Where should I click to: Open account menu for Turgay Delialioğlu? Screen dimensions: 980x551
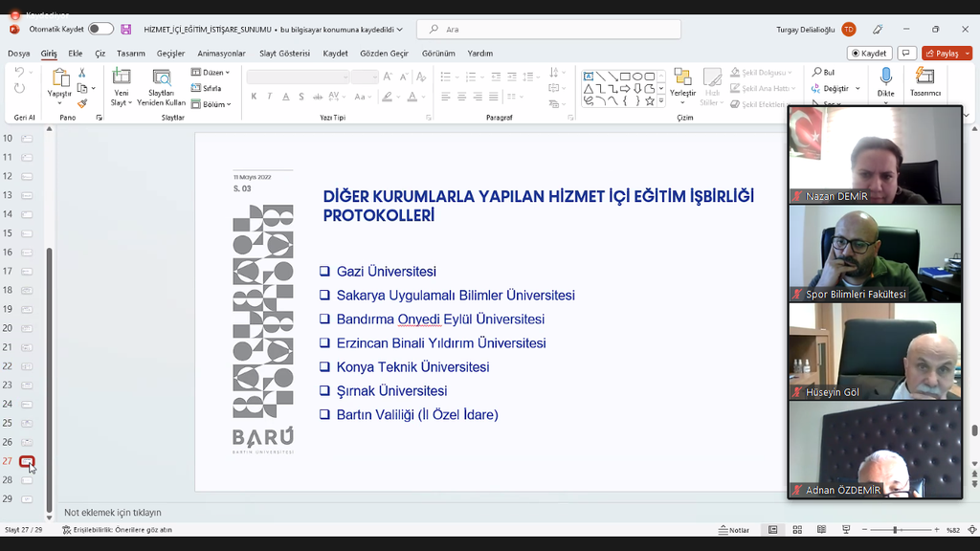tap(816, 30)
